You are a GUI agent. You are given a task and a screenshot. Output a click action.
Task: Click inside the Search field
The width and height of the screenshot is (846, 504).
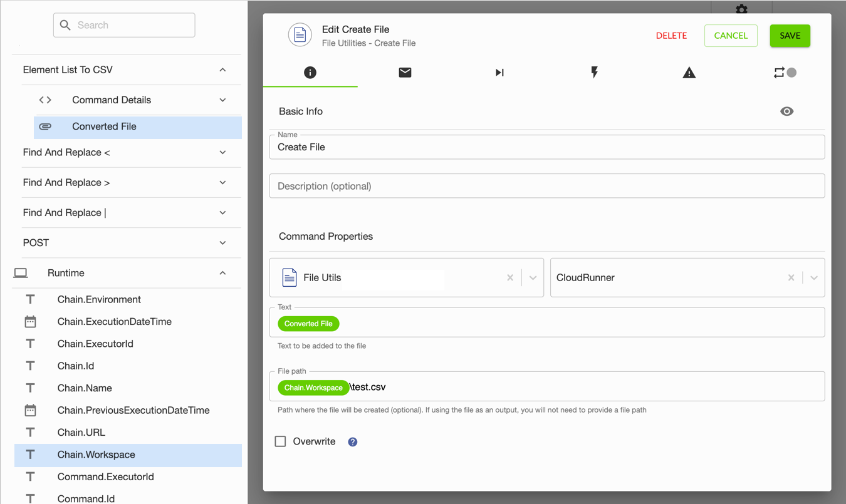123,24
